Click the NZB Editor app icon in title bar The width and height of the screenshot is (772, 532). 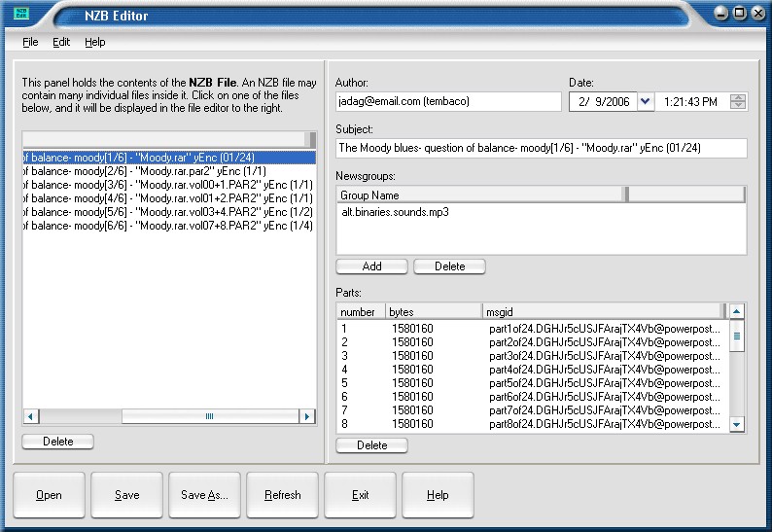[x=20, y=13]
